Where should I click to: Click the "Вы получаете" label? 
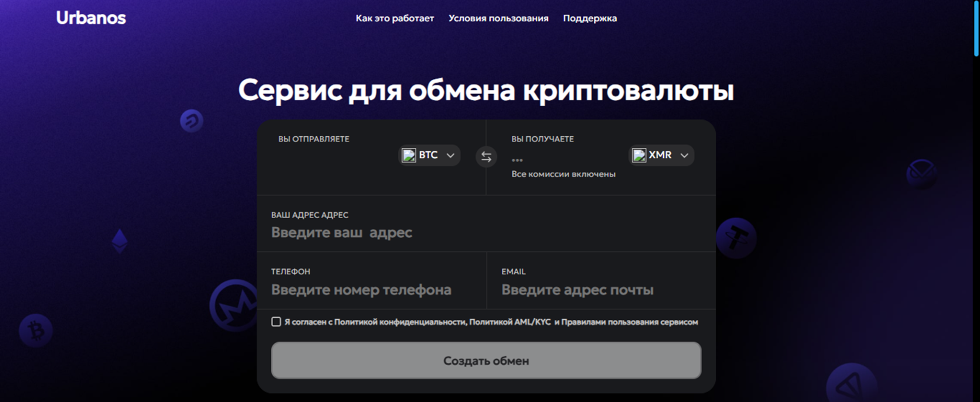point(543,139)
